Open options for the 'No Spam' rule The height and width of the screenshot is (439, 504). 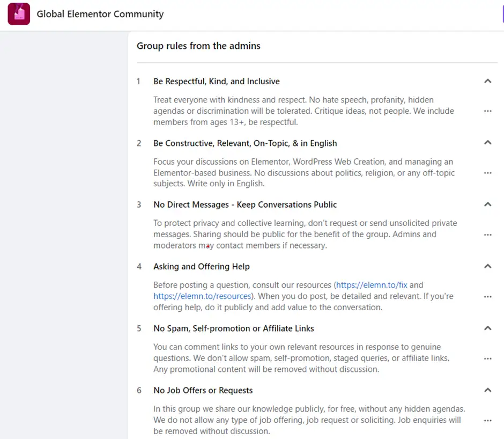(488, 358)
